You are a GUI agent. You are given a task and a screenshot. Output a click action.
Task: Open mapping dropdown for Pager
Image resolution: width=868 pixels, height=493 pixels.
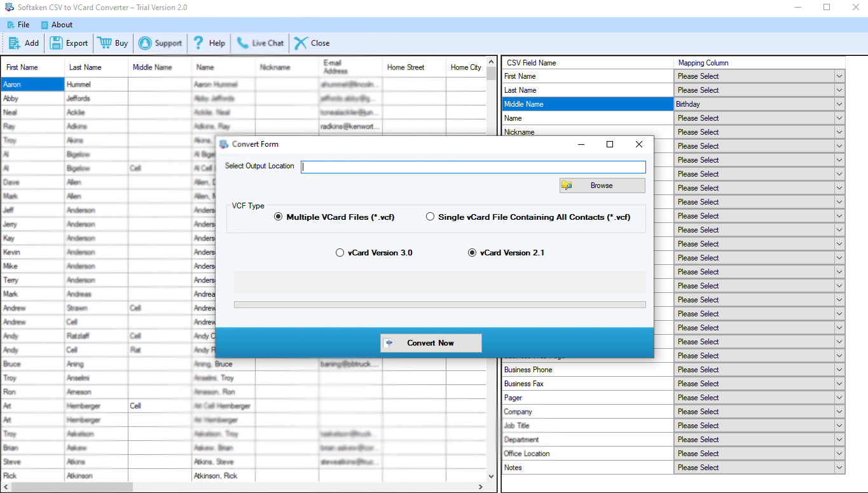point(839,398)
